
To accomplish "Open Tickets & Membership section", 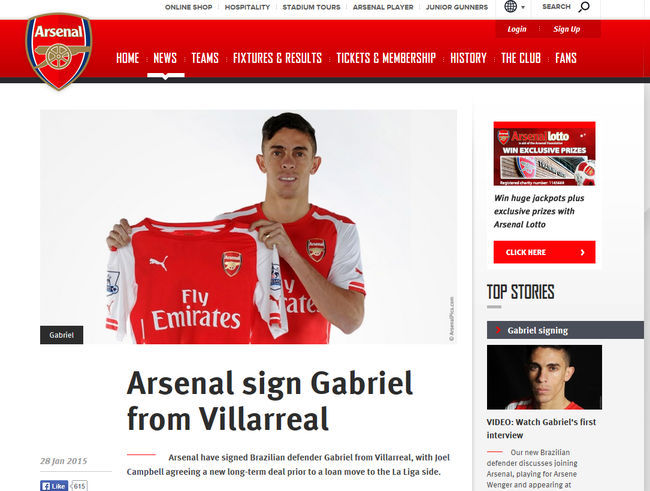I will [386, 58].
